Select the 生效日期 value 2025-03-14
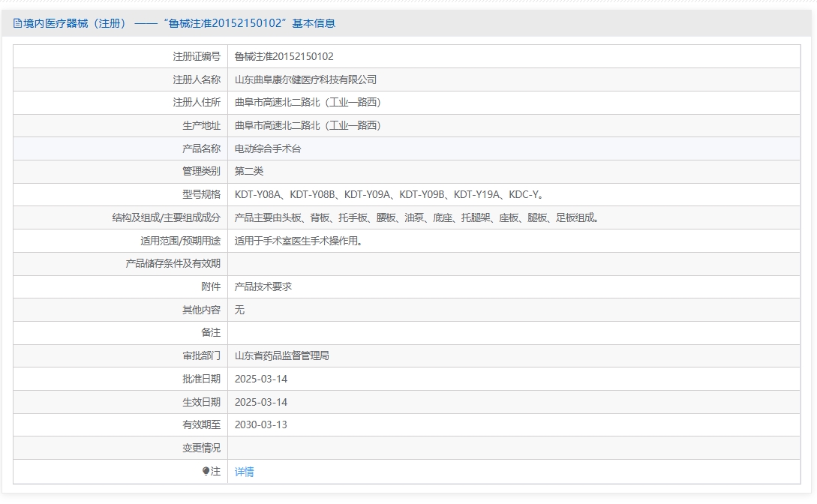Viewport: 817px width, 504px height. coord(261,402)
